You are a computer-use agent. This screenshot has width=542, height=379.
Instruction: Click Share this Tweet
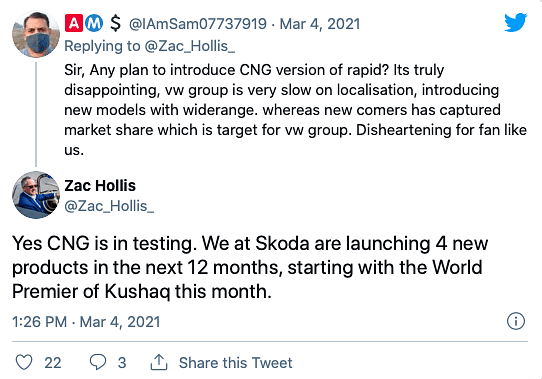tap(235, 363)
